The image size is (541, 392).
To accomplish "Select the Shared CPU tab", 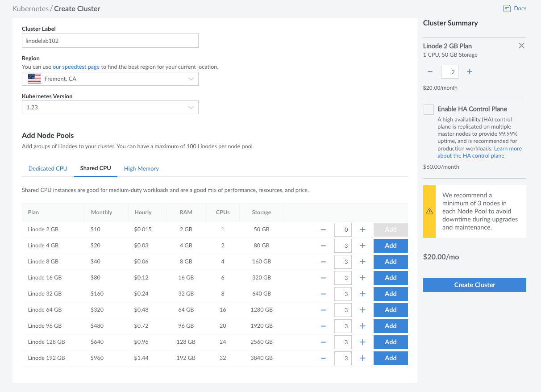I will [x=96, y=168].
